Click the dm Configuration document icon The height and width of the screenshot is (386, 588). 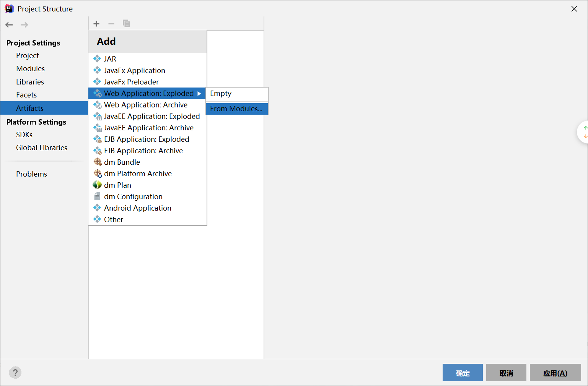click(97, 196)
